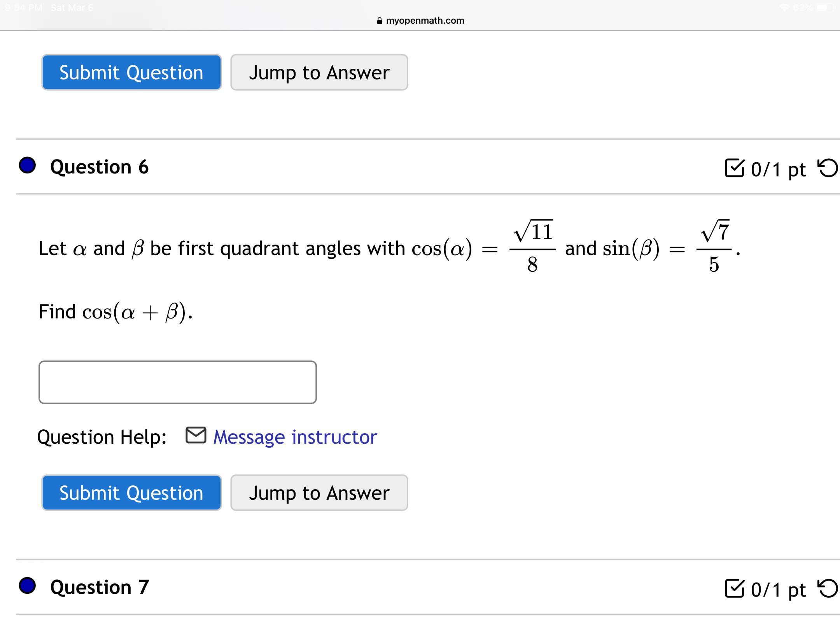Tap the lock icon in address bar
The width and height of the screenshot is (840, 630).
tap(380, 21)
